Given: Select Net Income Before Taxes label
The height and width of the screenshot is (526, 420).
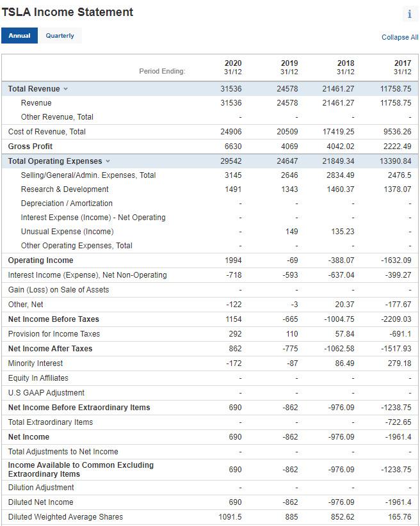Looking at the screenshot, I should (x=53, y=320).
